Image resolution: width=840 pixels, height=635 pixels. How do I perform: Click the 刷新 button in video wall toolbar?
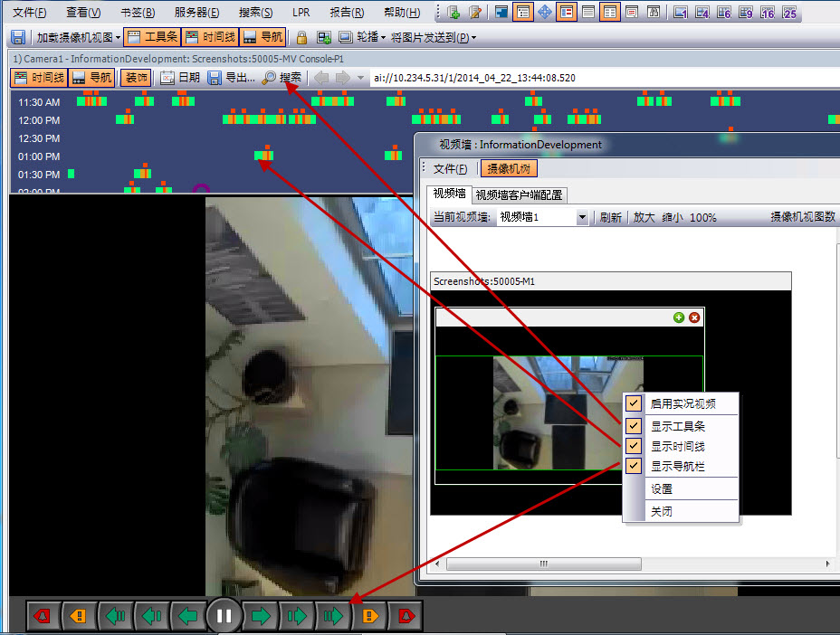click(x=611, y=218)
